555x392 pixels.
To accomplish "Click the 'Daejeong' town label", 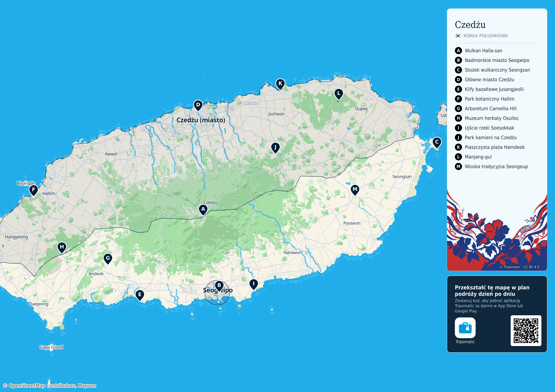I will (39, 304).
